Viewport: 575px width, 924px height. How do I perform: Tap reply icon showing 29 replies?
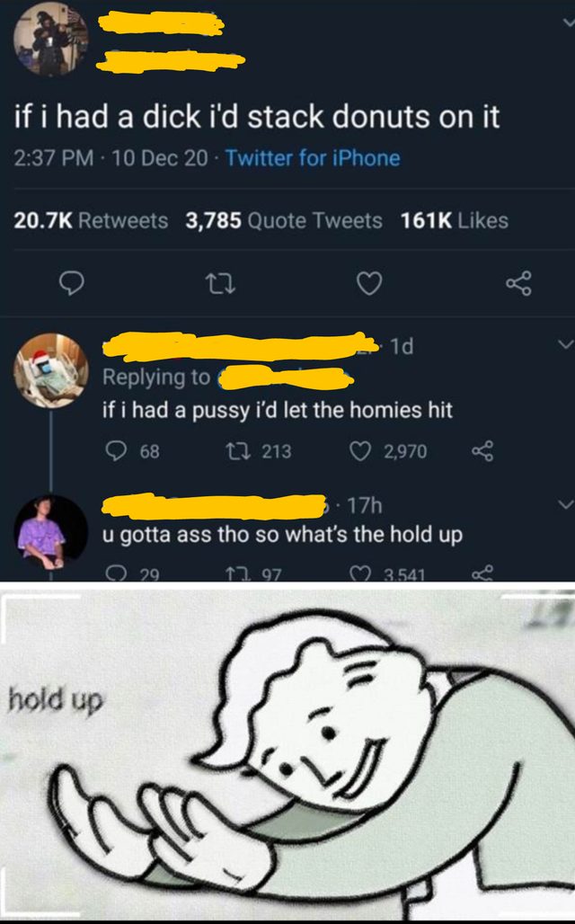click(x=117, y=574)
